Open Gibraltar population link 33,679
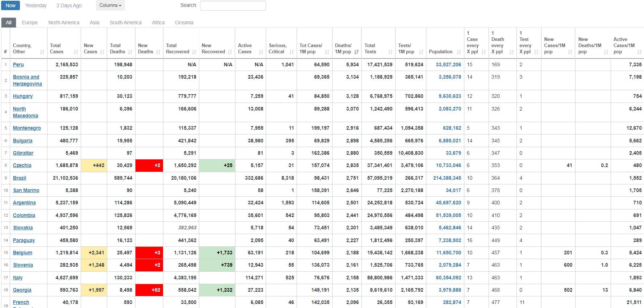Screen dimensions: 644x308 pos(453,153)
